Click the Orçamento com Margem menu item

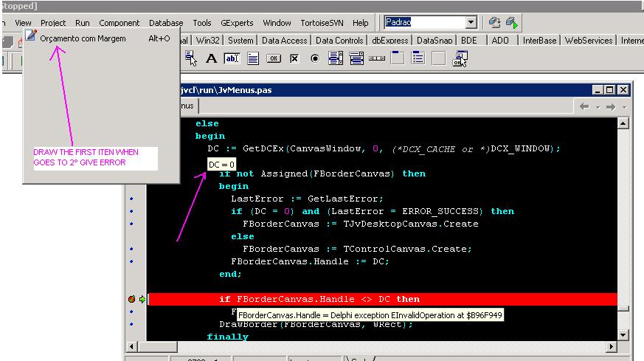pyautogui.click(x=83, y=38)
